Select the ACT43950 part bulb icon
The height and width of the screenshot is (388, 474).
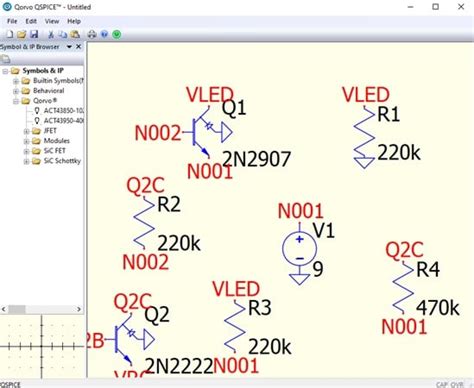[37, 121]
